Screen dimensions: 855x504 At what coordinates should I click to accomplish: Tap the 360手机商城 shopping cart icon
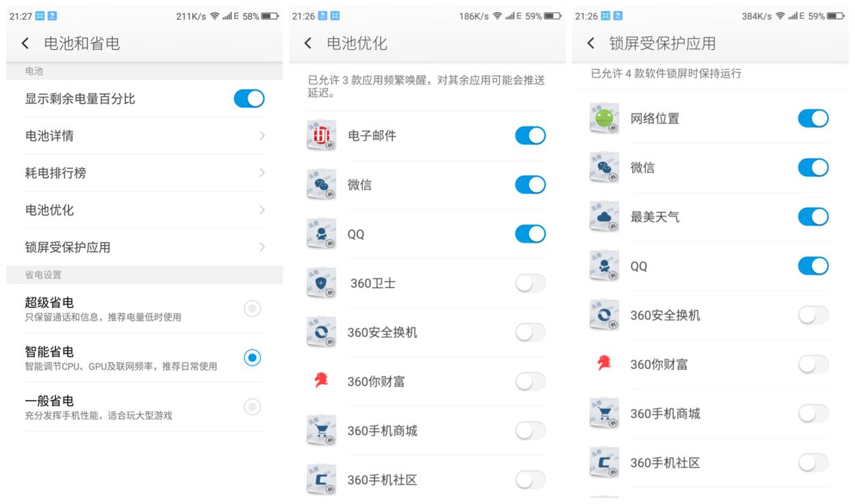click(x=321, y=430)
